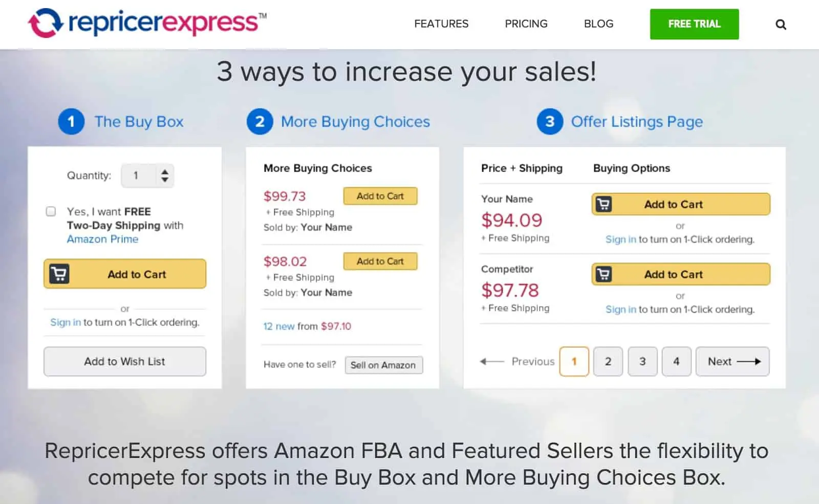This screenshot has width=819, height=504.
Task: Click cart icon beside the $94.09 offer
Action: pyautogui.click(x=604, y=204)
